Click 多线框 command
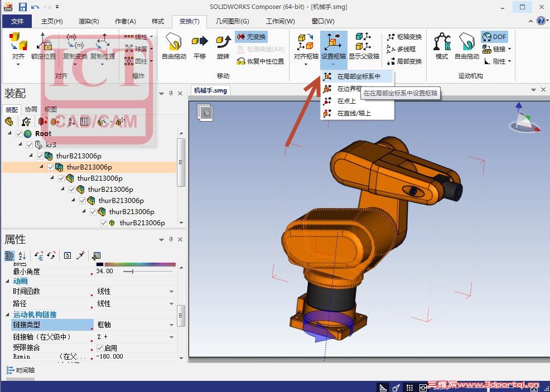This screenshot has width=550, height=392. coord(401,49)
